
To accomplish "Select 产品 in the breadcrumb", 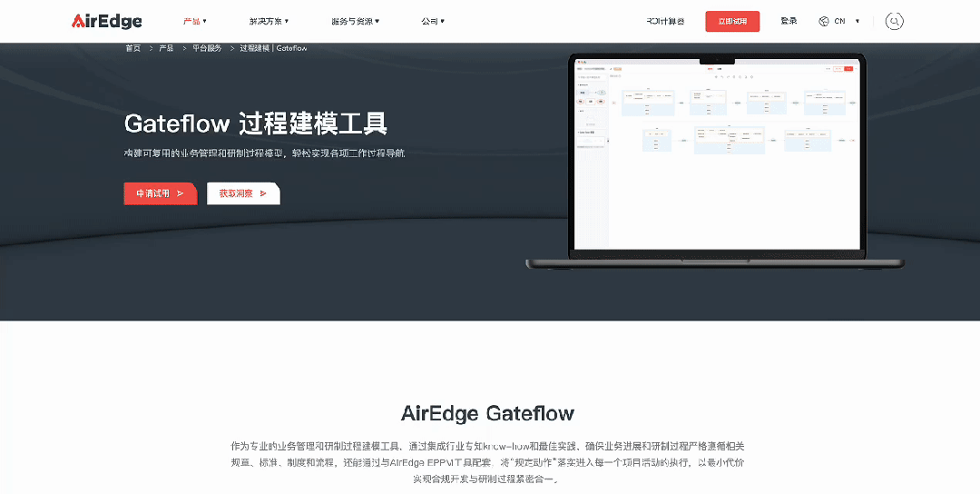I will point(166,48).
